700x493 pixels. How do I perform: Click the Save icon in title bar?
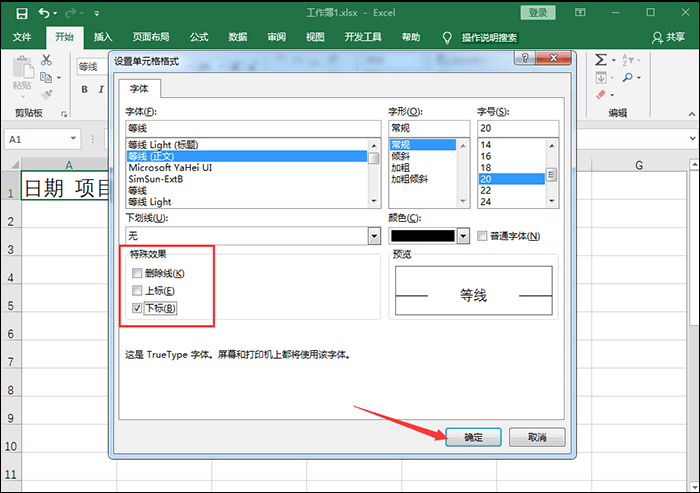pos(21,13)
